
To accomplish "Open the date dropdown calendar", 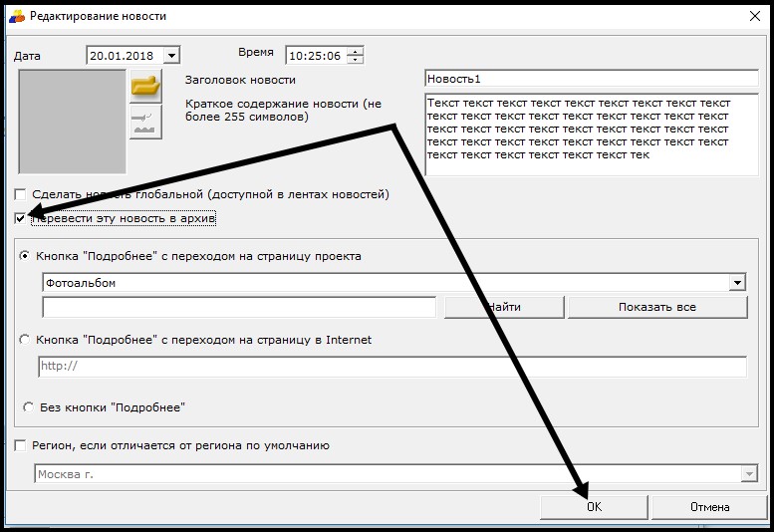I will pyautogui.click(x=171, y=56).
